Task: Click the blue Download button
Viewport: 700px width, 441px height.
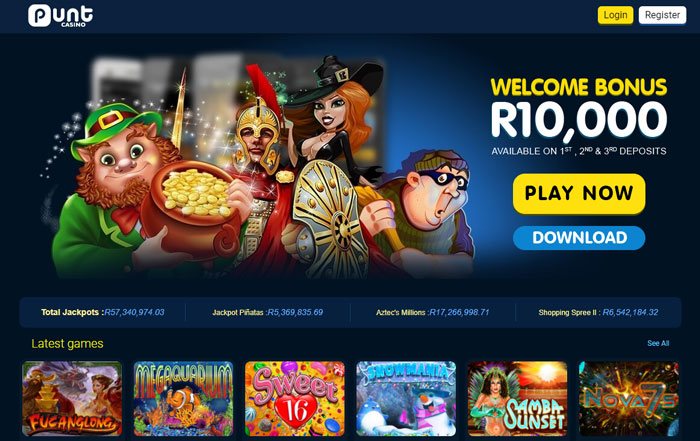Action: [579, 237]
